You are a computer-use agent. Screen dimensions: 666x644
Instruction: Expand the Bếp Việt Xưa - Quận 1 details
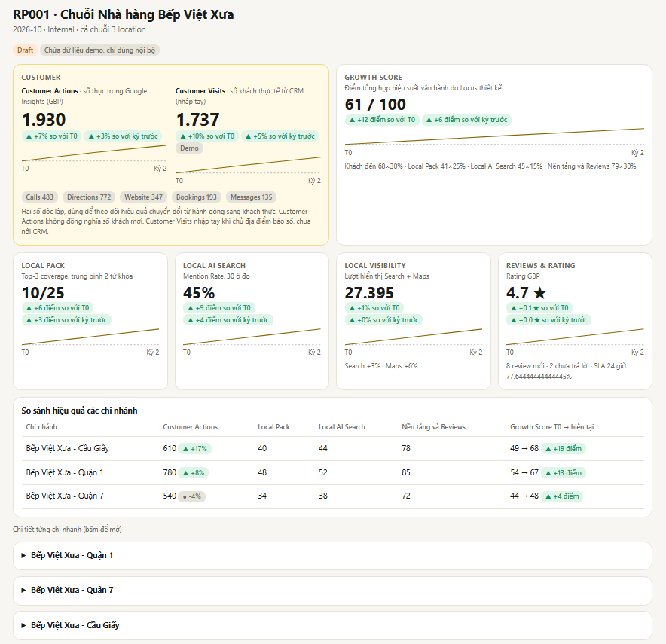tap(332, 555)
